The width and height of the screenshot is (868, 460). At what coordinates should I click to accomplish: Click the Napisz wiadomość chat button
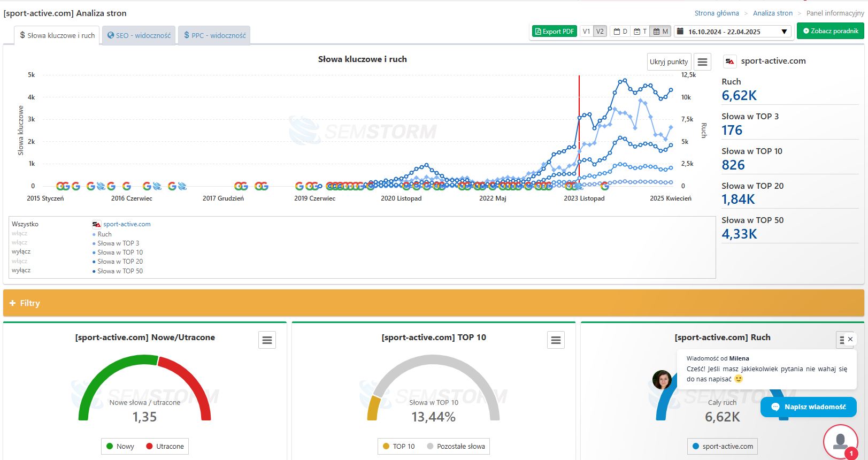click(809, 407)
